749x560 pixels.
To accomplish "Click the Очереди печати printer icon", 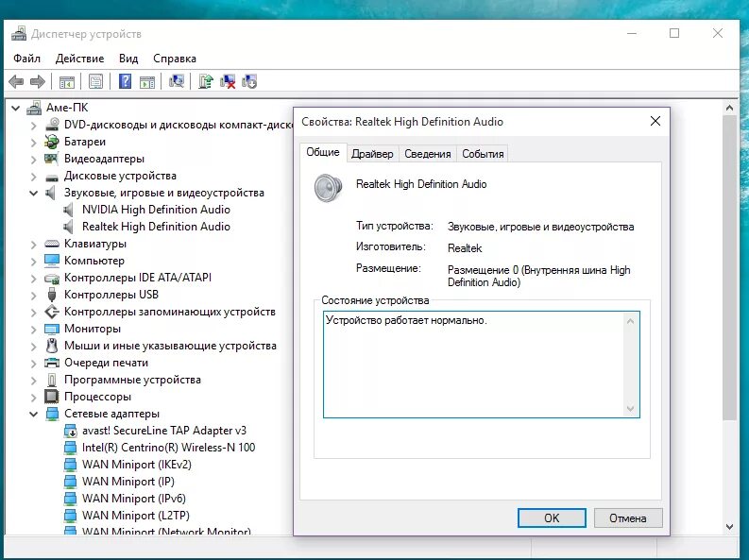I will [x=52, y=363].
